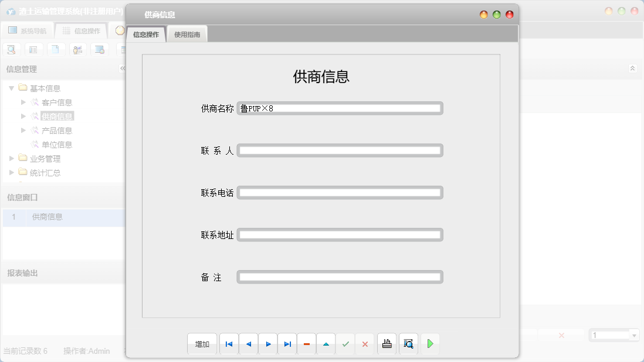Expand the 统计汇总 tree node
The image size is (644, 362).
[10, 172]
